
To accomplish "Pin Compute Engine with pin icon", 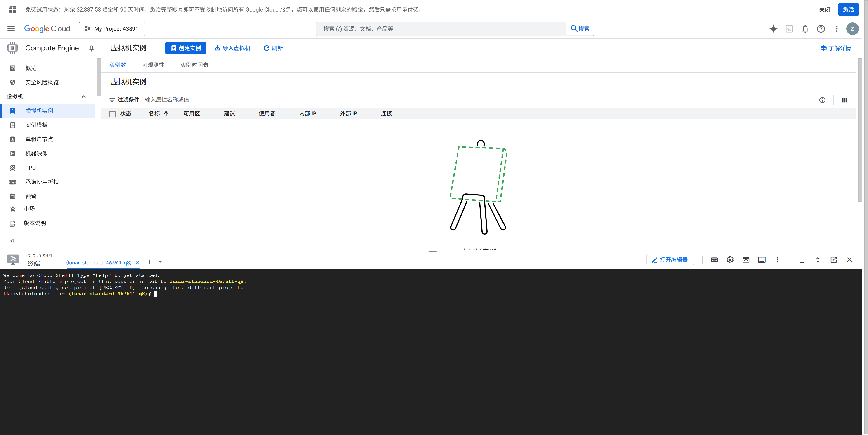I will pos(91,48).
